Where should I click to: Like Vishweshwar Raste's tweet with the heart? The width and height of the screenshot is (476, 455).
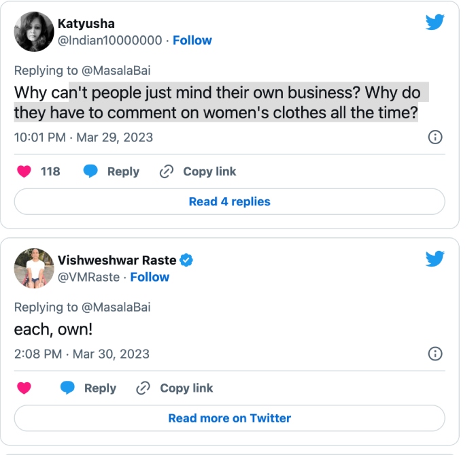click(24, 388)
